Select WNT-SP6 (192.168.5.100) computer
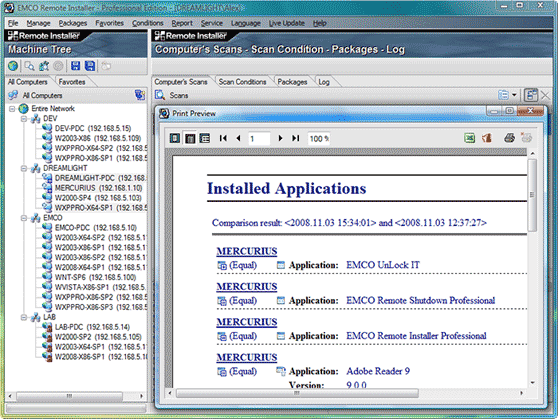Image resolution: width=558 pixels, height=419 pixels. tap(95, 277)
